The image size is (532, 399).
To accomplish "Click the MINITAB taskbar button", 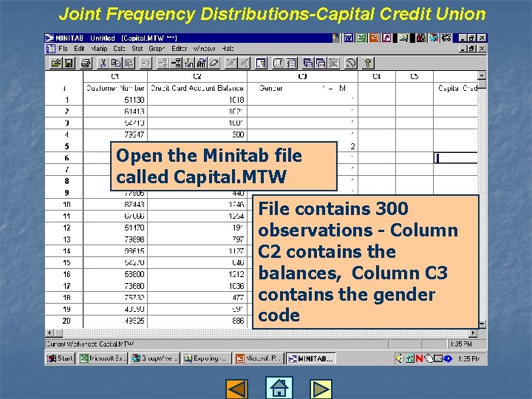I will tap(311, 358).
